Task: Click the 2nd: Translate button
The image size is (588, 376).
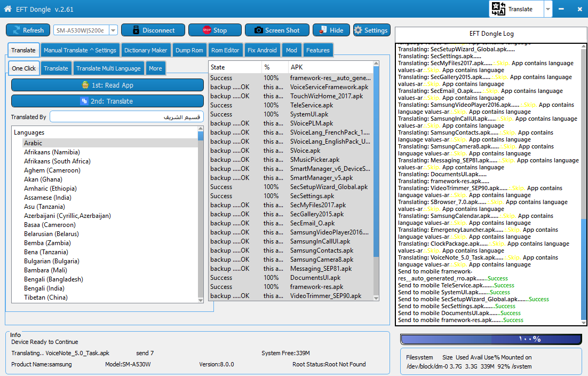Action: (x=107, y=101)
